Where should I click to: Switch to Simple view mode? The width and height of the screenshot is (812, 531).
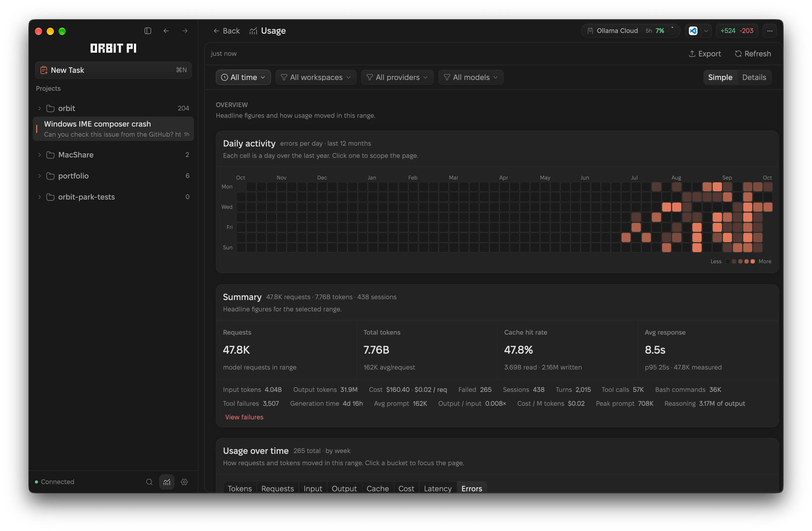(x=720, y=78)
